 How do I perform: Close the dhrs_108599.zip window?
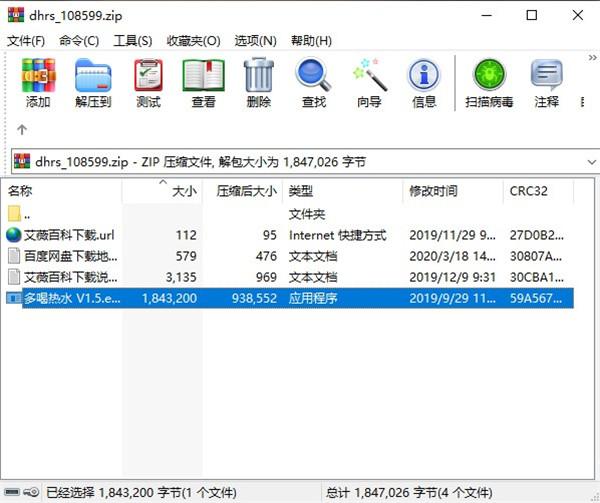point(578,15)
